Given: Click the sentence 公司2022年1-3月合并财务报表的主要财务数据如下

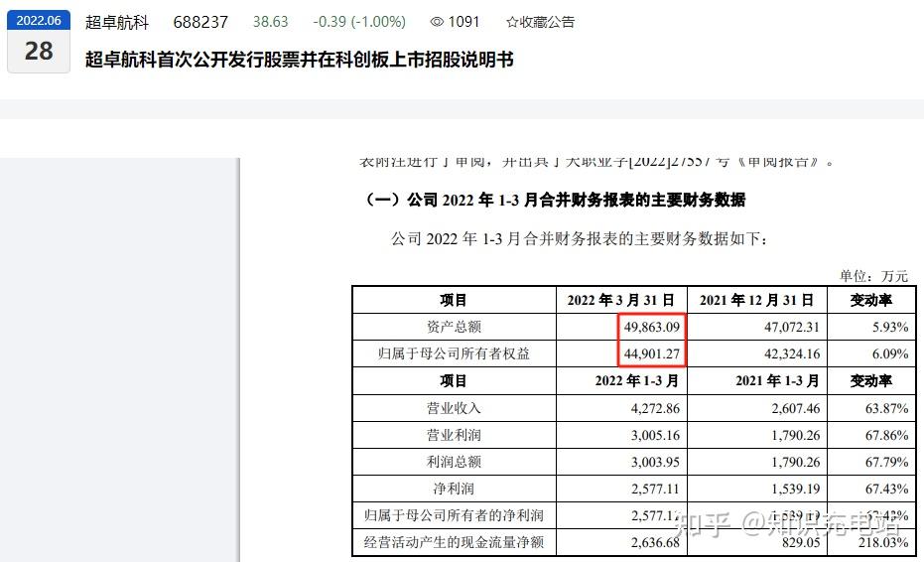Looking at the screenshot, I should [580, 239].
